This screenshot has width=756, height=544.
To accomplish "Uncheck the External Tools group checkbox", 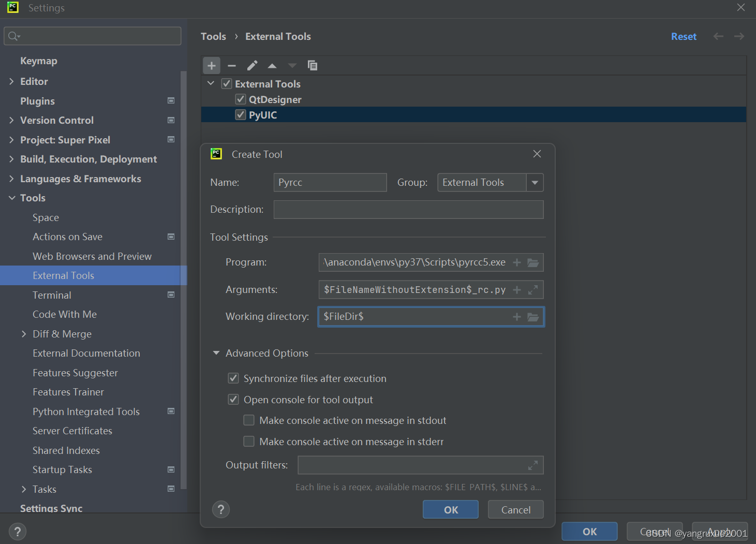I will tap(227, 83).
